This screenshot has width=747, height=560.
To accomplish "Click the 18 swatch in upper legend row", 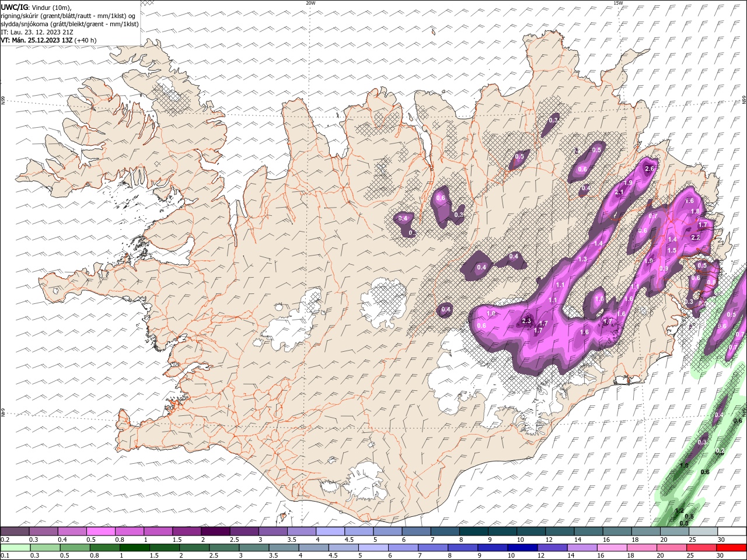I will point(646,531).
